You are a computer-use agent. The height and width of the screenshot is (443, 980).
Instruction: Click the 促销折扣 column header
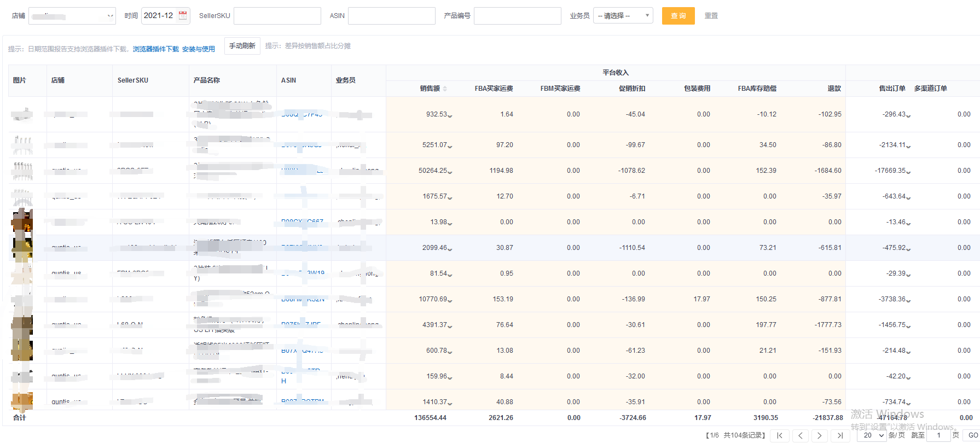[632, 89]
